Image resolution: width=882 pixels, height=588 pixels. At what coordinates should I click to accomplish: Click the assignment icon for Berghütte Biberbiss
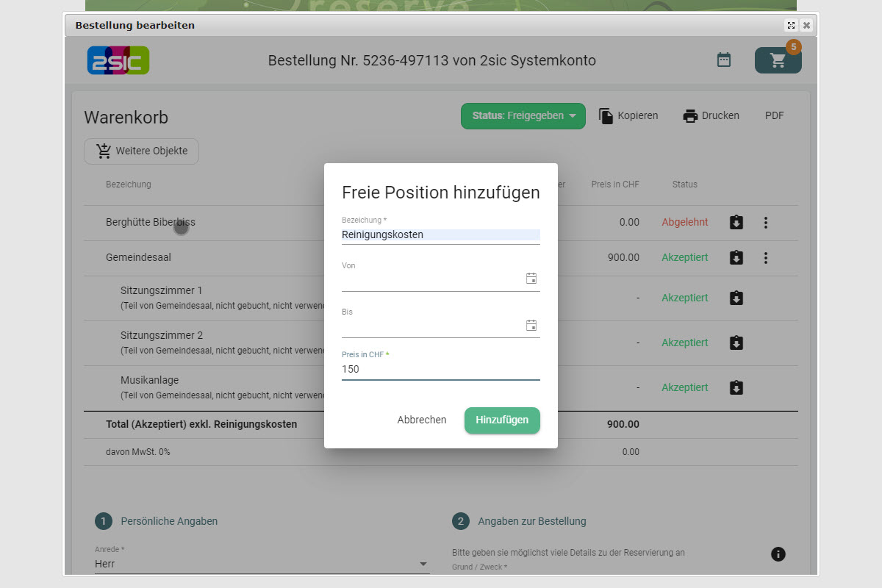[x=736, y=223]
